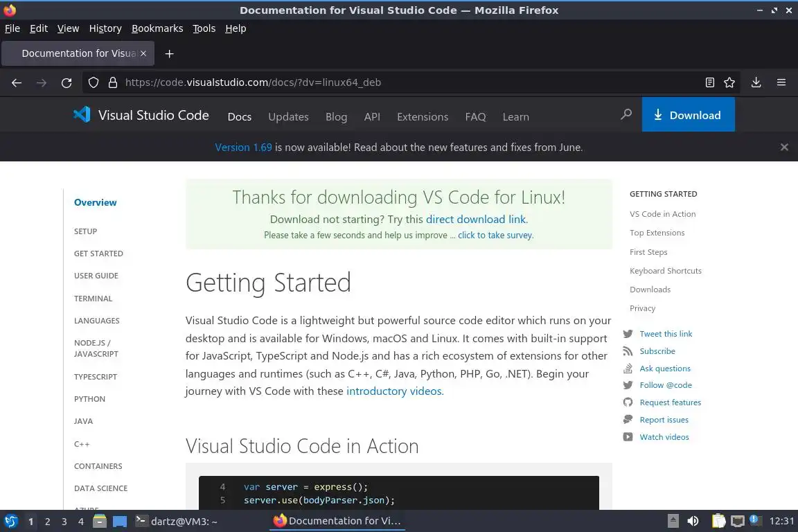Expand the PYTHON sidebar section
This screenshot has height=532, width=798.
(x=89, y=398)
